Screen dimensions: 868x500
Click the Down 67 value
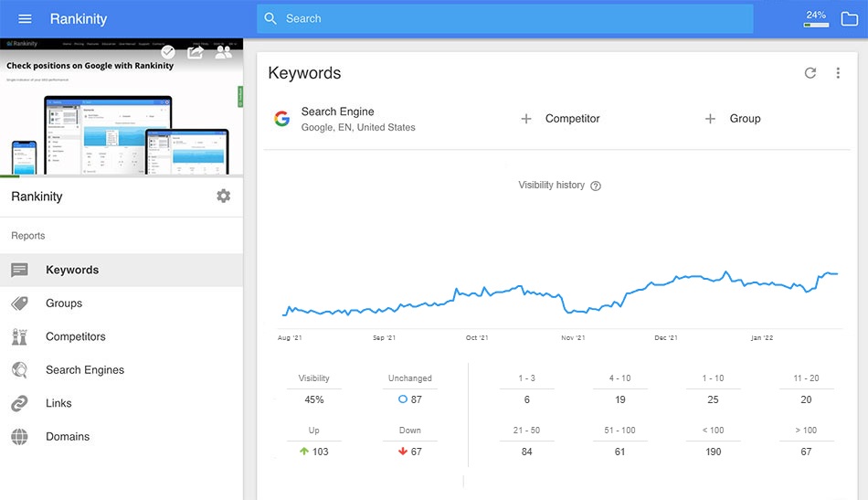pos(410,452)
